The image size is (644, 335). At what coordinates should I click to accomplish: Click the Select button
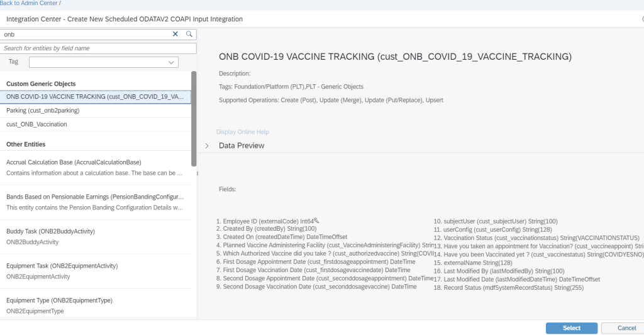point(571,328)
